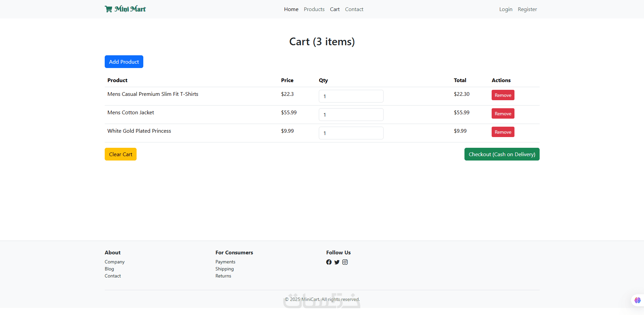Click the floating brain assistant icon

pos(637,300)
